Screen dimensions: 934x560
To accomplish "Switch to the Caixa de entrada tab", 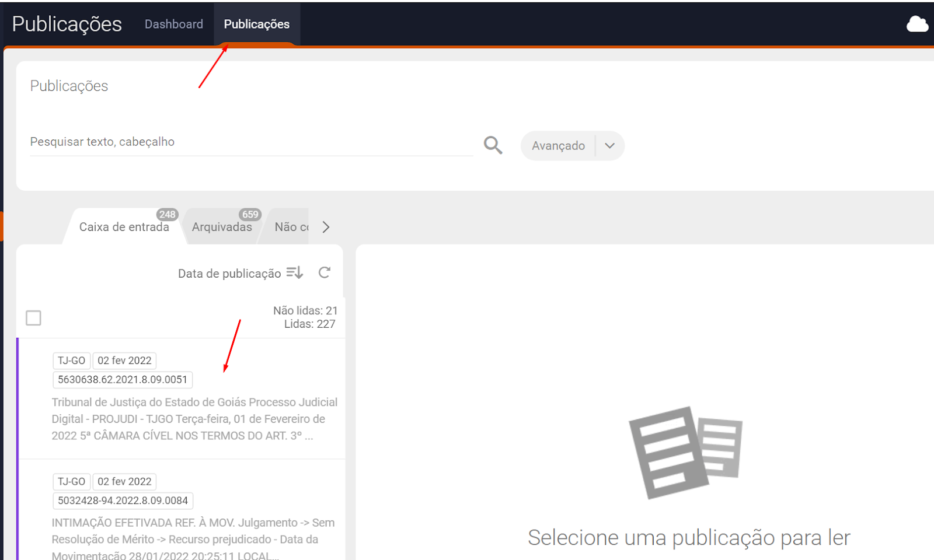I will click(124, 227).
